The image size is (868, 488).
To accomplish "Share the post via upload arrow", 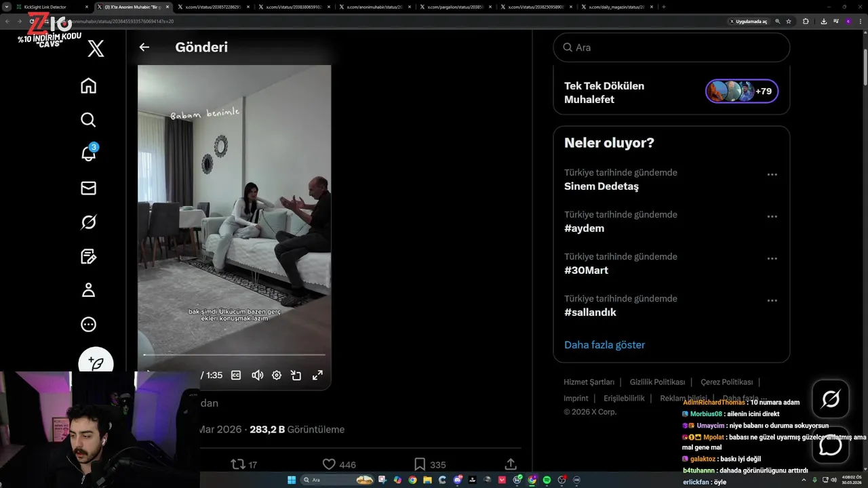I will [x=511, y=464].
